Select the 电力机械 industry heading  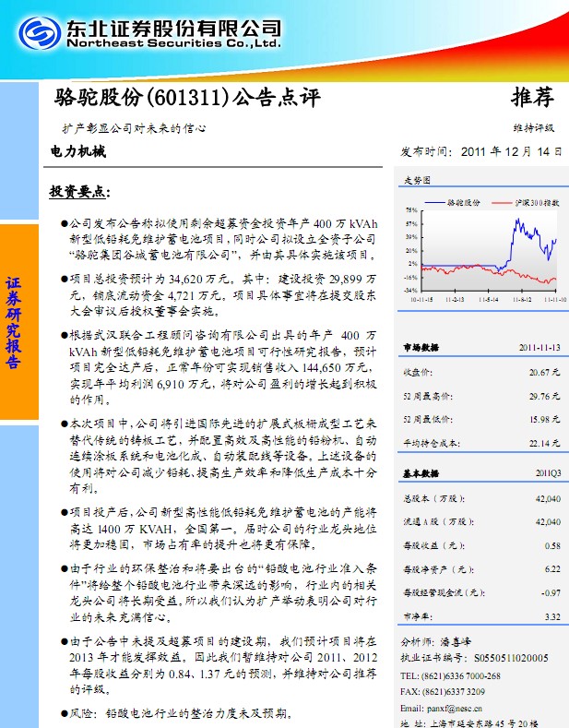(78, 151)
